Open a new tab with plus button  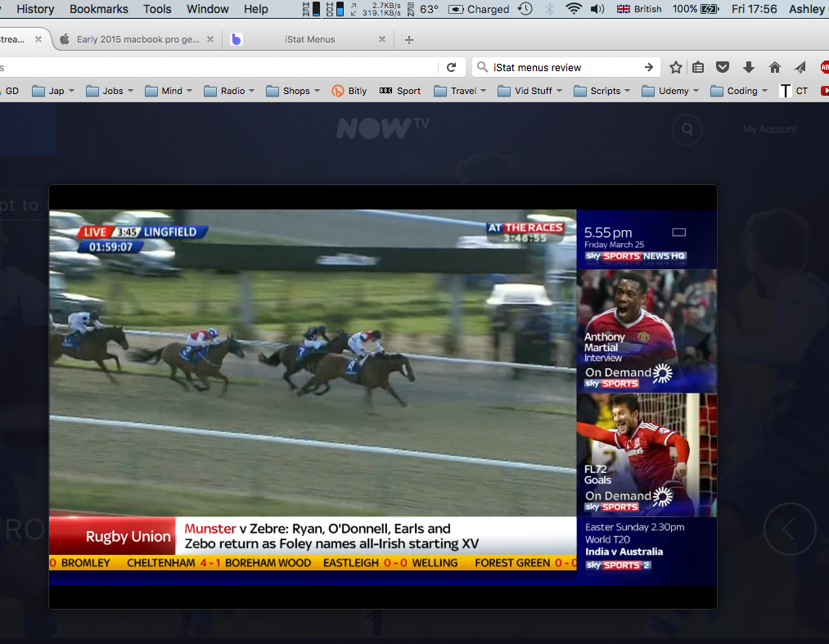click(x=408, y=39)
